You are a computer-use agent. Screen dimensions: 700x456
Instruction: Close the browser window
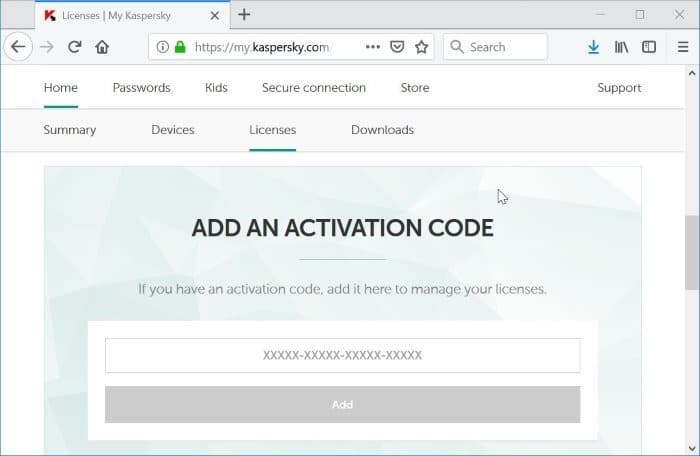click(679, 15)
